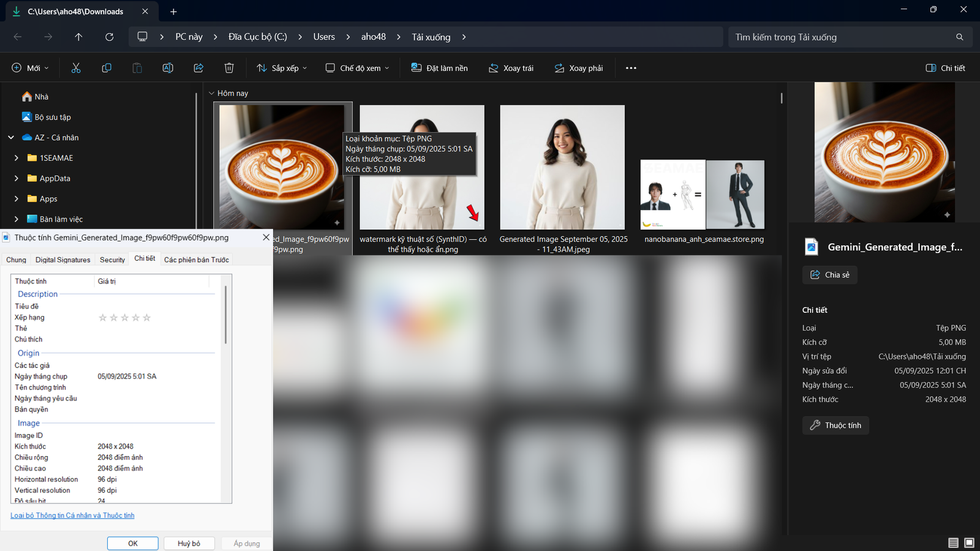Switch to the Digital Signatures tab
The image size is (980, 551).
[62, 260]
